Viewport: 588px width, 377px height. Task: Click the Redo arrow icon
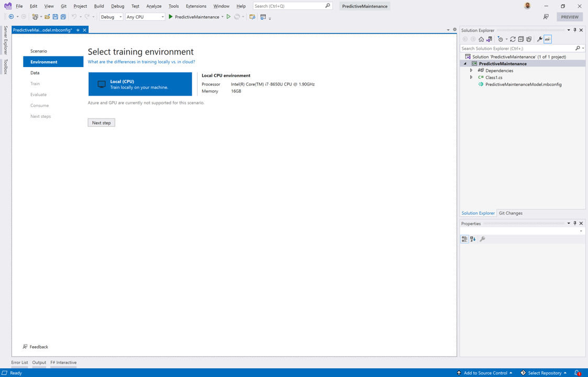tap(87, 16)
